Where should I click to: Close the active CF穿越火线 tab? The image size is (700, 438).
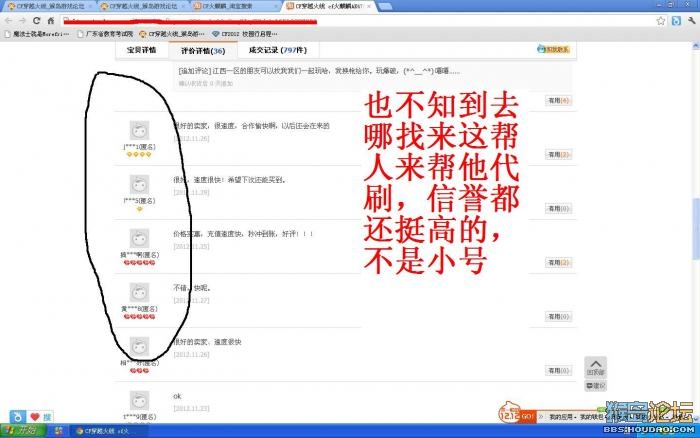[369, 6]
